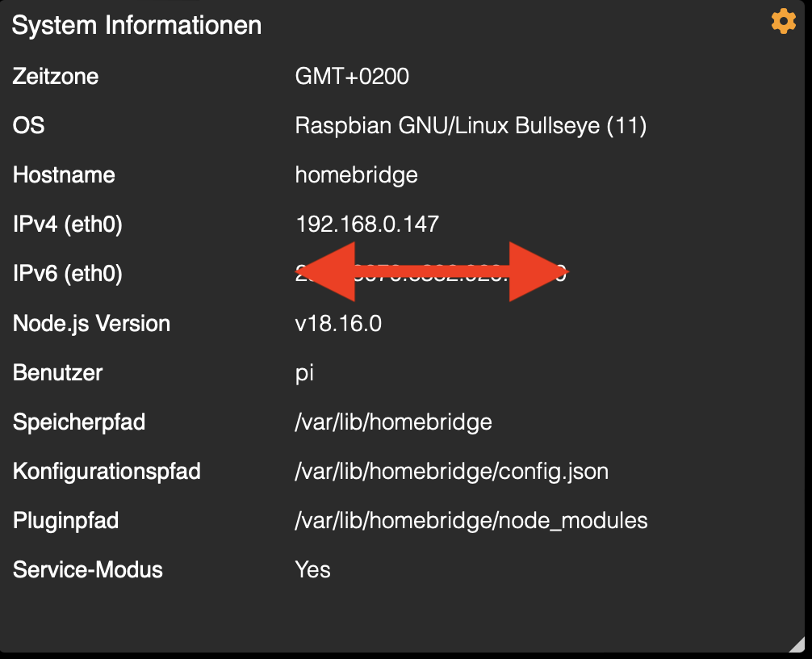Select the IPv6 (eth0) label
Screen dimensions: 812x659
[68, 274]
